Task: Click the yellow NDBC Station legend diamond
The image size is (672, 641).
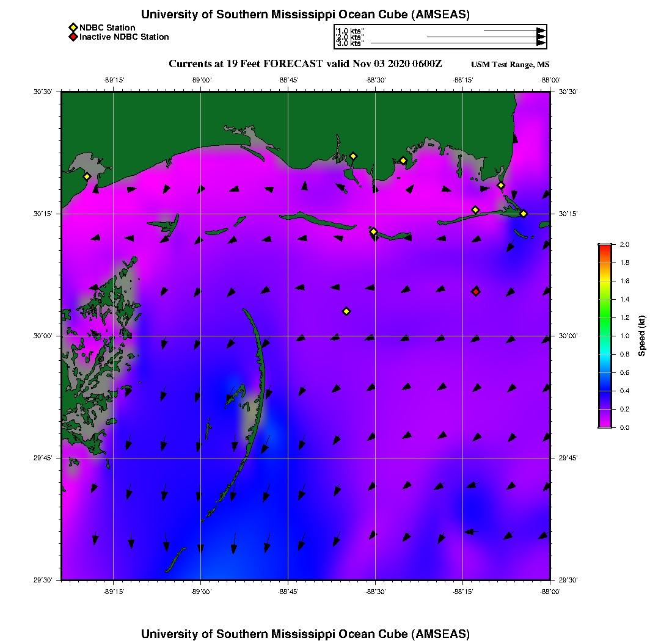Action: pyautogui.click(x=73, y=27)
